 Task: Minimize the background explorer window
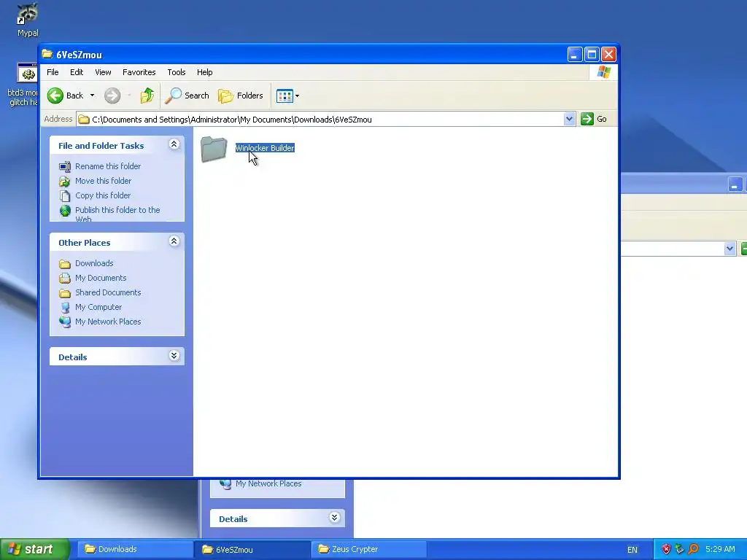(x=734, y=184)
